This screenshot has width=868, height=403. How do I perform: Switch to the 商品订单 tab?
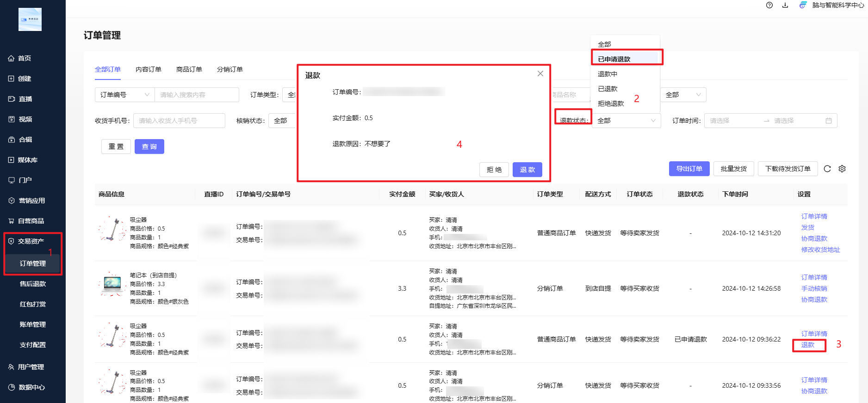point(189,69)
